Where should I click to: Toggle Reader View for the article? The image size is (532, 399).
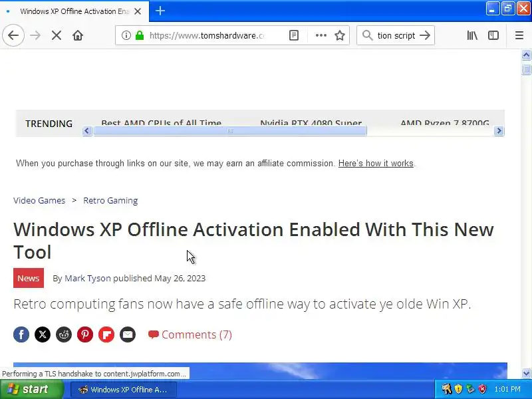point(294,35)
